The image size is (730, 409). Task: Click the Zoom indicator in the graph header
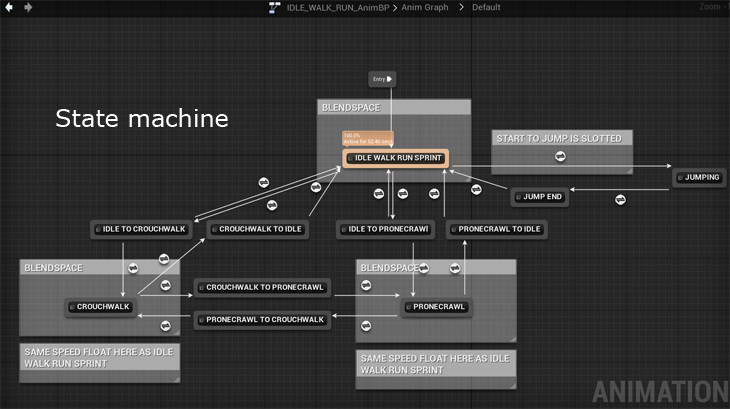click(712, 7)
